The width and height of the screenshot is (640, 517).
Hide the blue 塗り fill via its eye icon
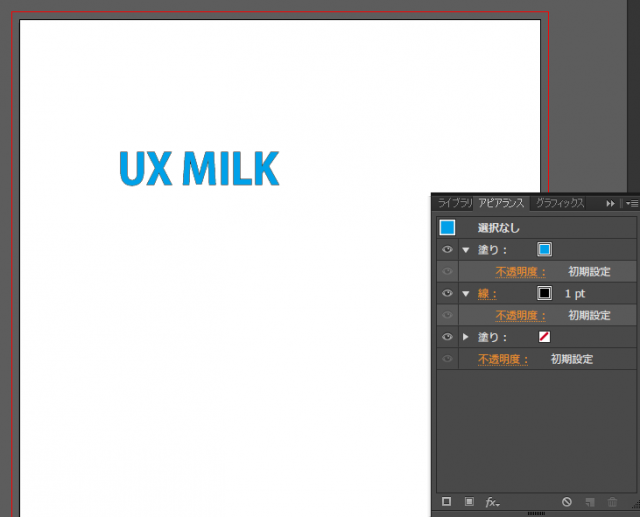[x=447, y=250]
